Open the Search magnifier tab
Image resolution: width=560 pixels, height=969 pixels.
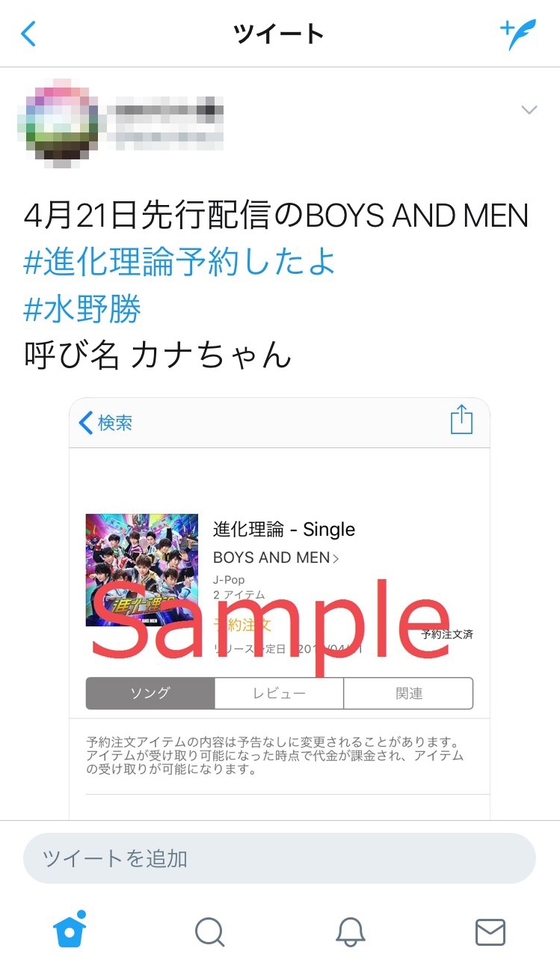coord(209,932)
